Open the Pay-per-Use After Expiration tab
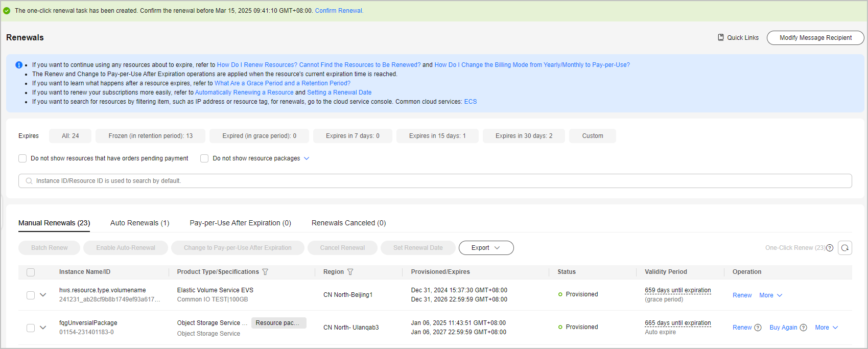The width and height of the screenshot is (868, 349). [240, 223]
